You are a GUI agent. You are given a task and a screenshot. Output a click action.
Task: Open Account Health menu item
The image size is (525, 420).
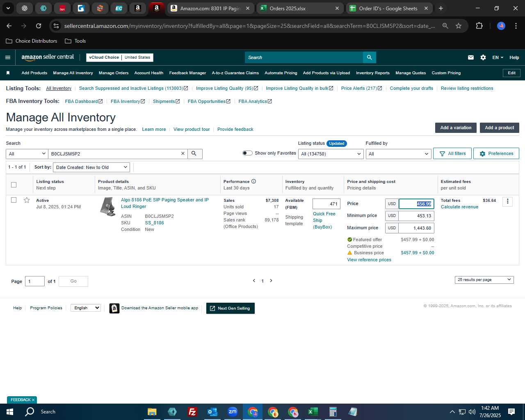[x=149, y=73]
